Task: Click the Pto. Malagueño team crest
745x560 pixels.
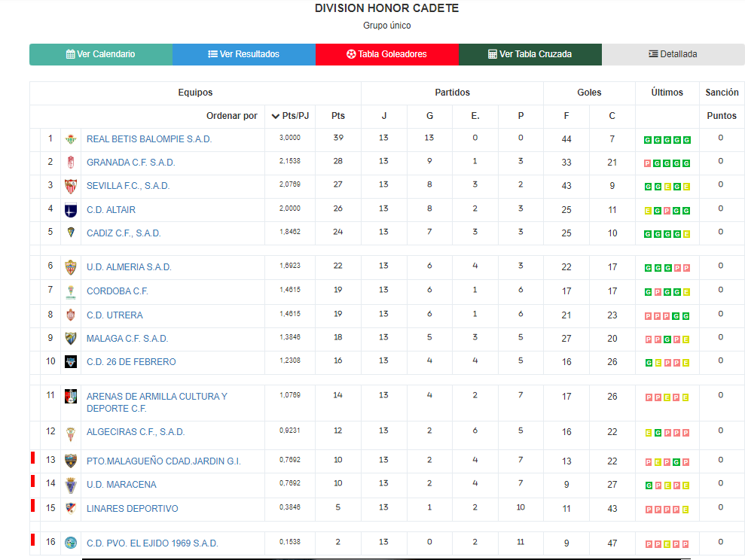Action: click(x=71, y=461)
